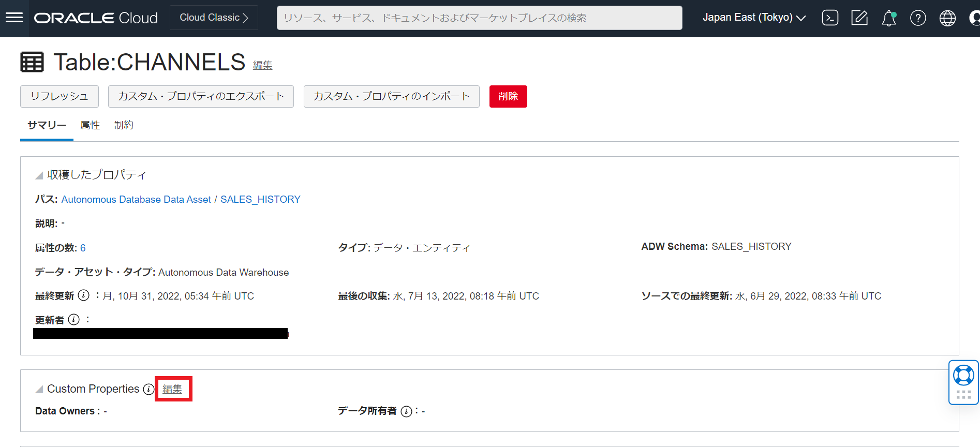Collapse the Custom Properties section
The height and width of the screenshot is (447, 980).
39,389
